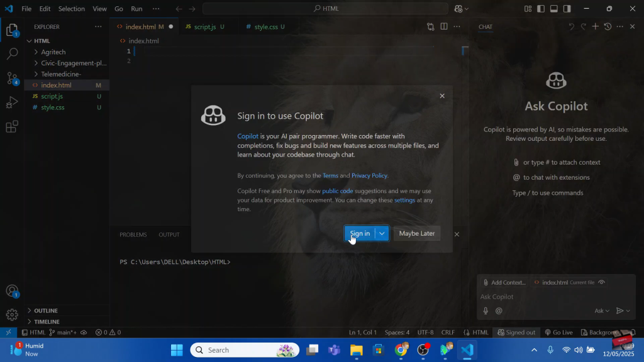Open Customize Layout in title bar

pos(528,9)
